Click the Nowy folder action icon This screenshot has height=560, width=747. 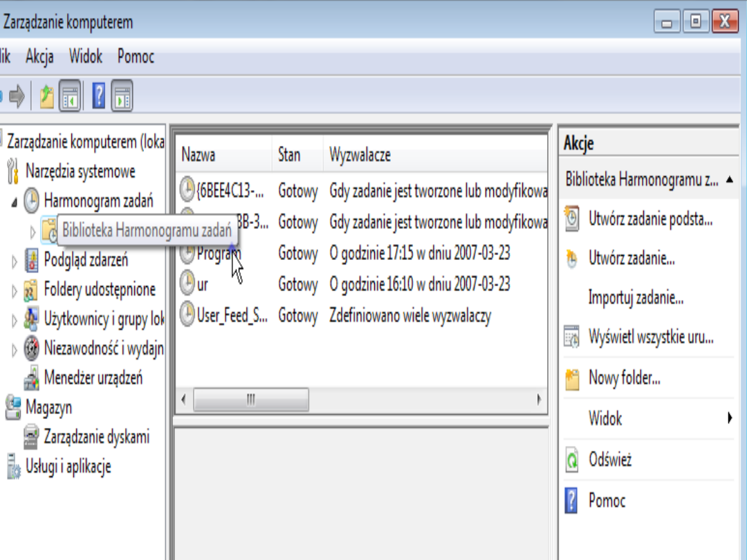point(572,379)
